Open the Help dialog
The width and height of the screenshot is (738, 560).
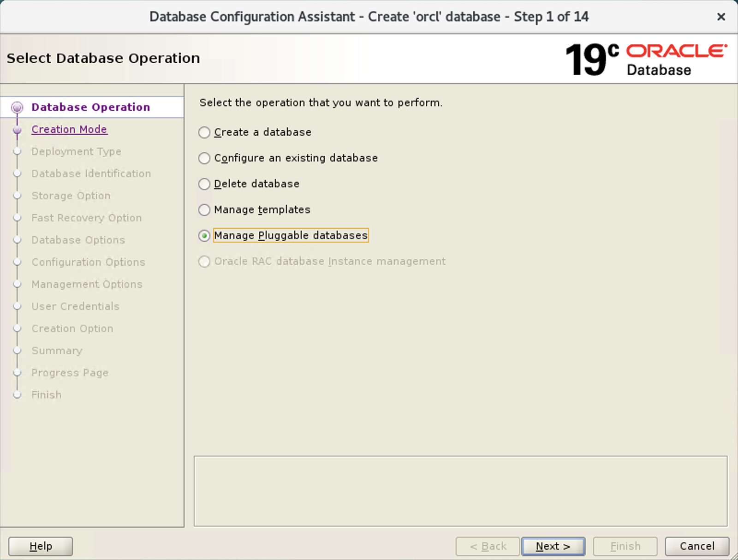point(41,546)
